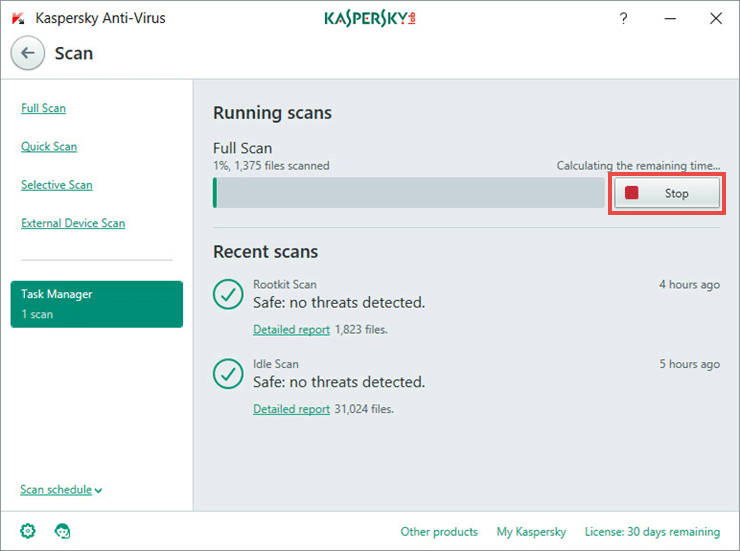Click the "5 hours ago" timestamp

pyautogui.click(x=690, y=364)
